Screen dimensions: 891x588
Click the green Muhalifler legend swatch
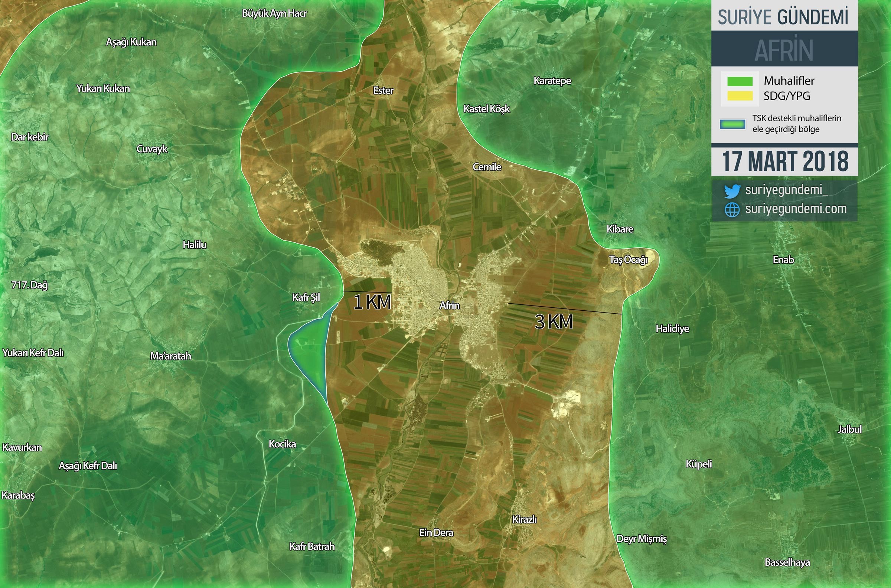point(740,81)
